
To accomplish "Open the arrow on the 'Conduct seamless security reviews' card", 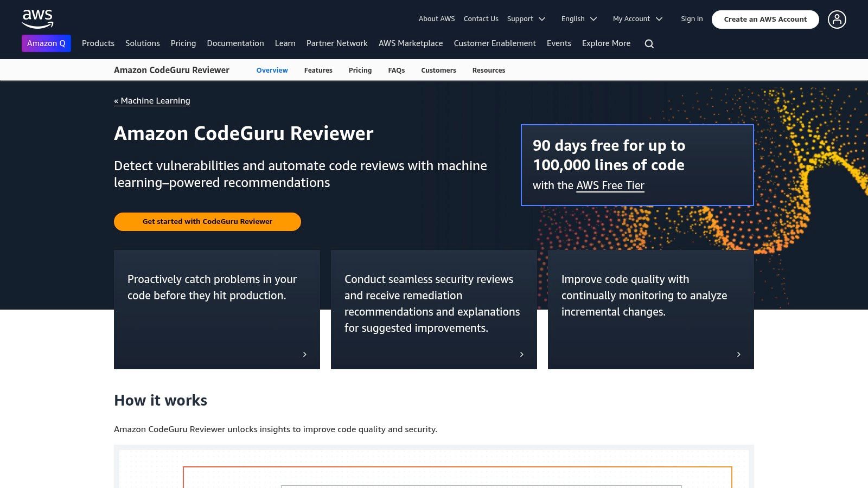I will (522, 354).
